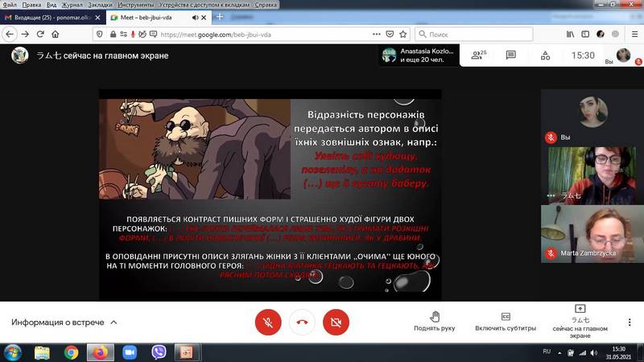Click the tracking protection shield icon

(x=99, y=35)
